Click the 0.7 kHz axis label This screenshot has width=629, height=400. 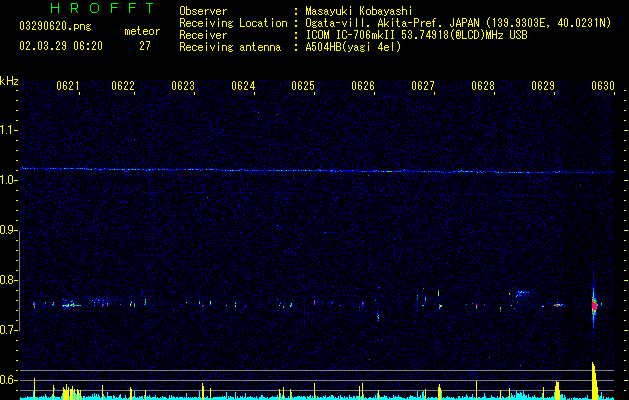pos(8,330)
